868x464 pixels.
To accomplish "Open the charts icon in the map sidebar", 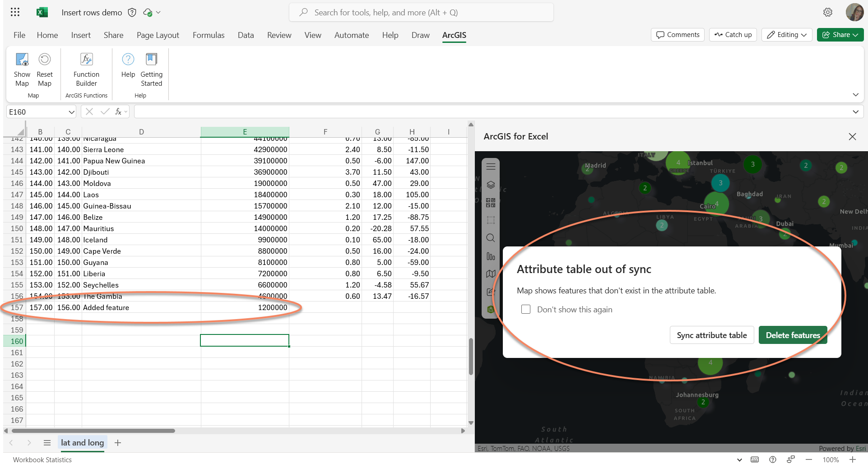I will coord(491,256).
